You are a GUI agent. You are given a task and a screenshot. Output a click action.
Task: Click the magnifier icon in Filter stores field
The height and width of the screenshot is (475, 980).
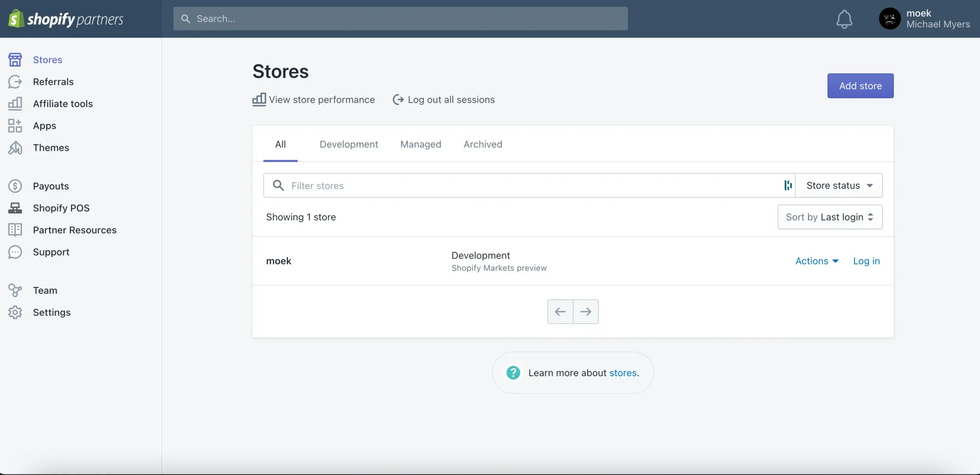(278, 186)
